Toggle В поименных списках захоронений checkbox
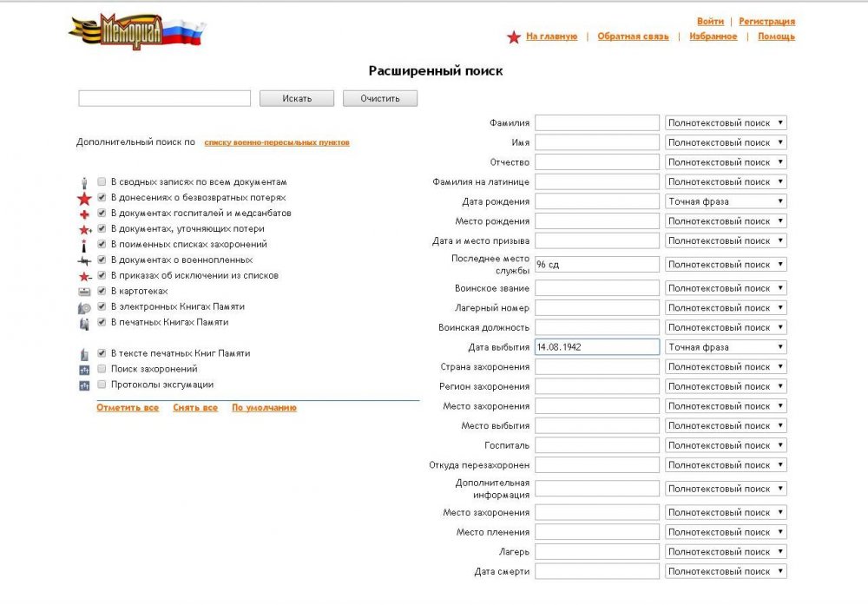The width and height of the screenshot is (868, 605). (x=102, y=244)
